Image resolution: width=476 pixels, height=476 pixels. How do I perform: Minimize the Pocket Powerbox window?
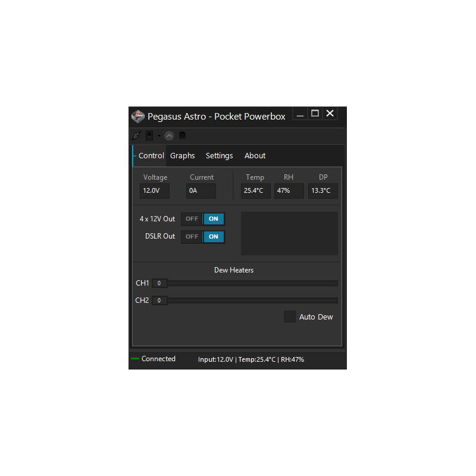pyautogui.click(x=300, y=114)
